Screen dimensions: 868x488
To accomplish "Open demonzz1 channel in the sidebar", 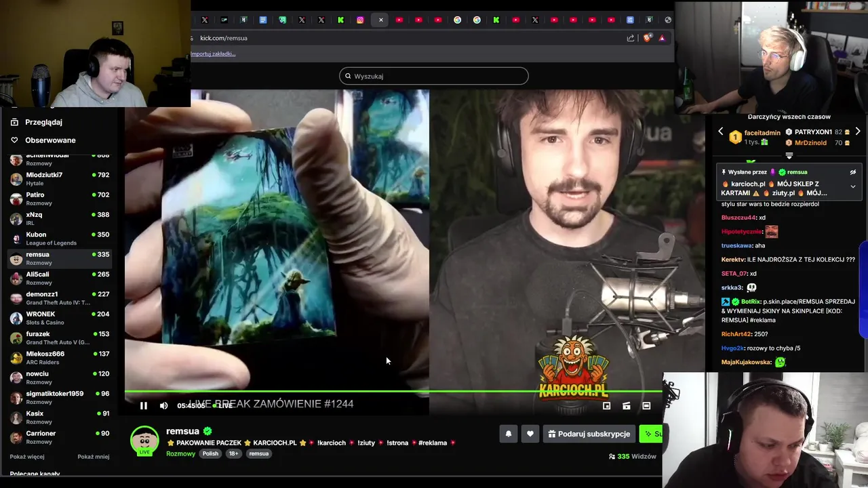I will tap(60, 298).
